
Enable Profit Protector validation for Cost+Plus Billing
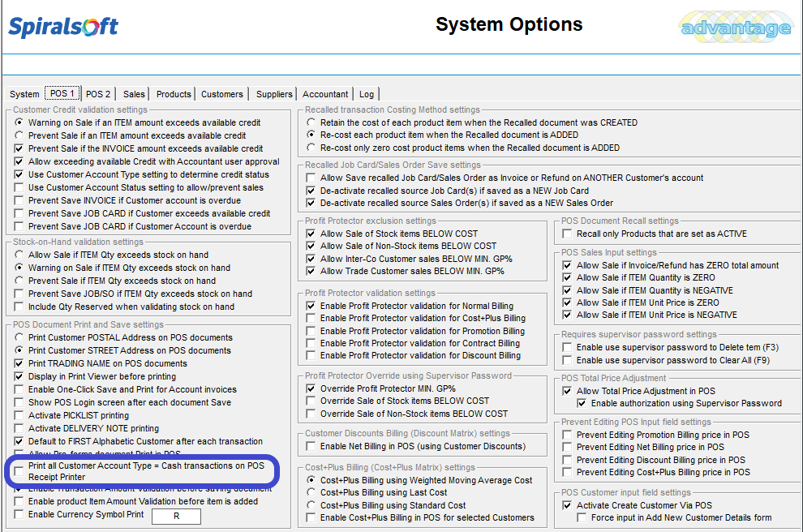tap(311, 318)
